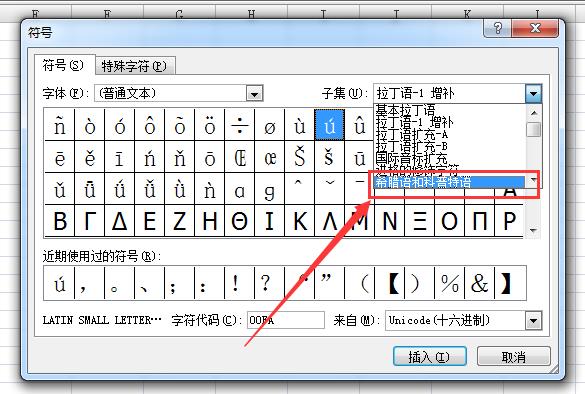Select the Greek Ζ letter in the grid

click(180, 221)
